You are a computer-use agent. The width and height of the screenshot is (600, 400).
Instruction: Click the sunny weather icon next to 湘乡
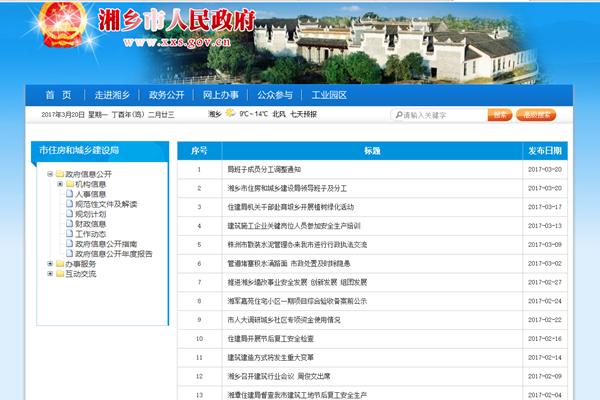(x=230, y=113)
